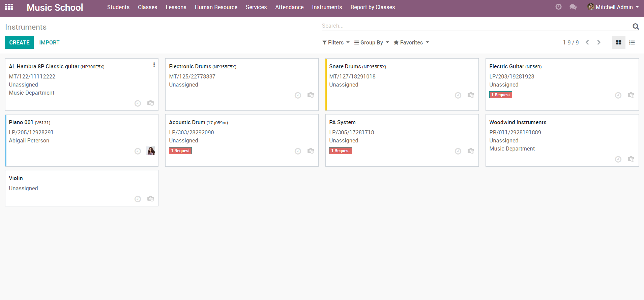Focus the Search input field
The height and width of the screenshot is (300, 644).
[475, 26]
